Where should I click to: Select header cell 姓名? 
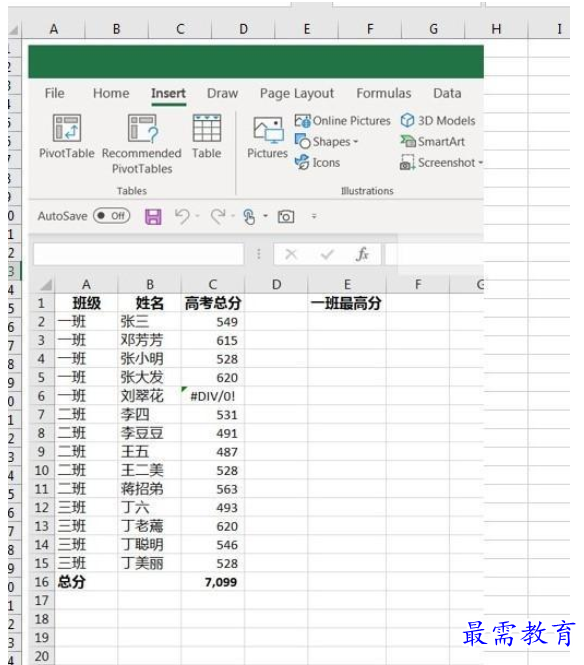(x=150, y=303)
